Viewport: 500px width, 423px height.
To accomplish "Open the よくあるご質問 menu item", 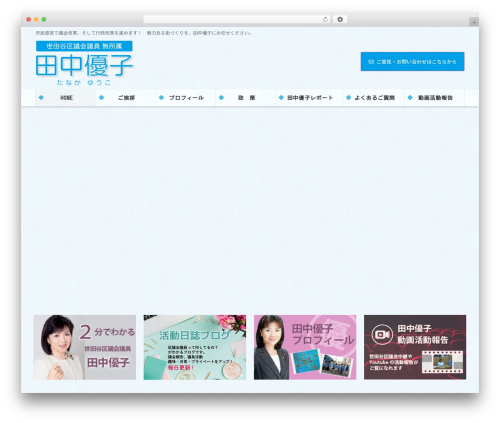I will pyautogui.click(x=374, y=98).
